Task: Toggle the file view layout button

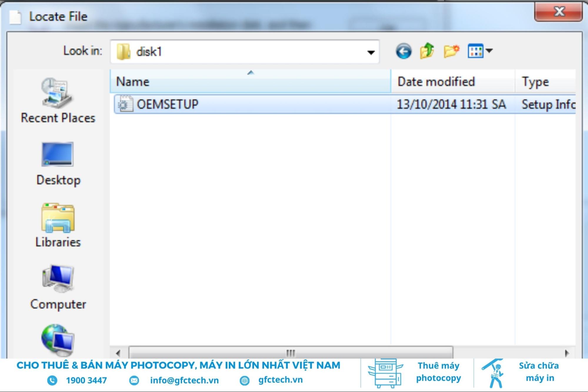Action: pyautogui.click(x=477, y=51)
